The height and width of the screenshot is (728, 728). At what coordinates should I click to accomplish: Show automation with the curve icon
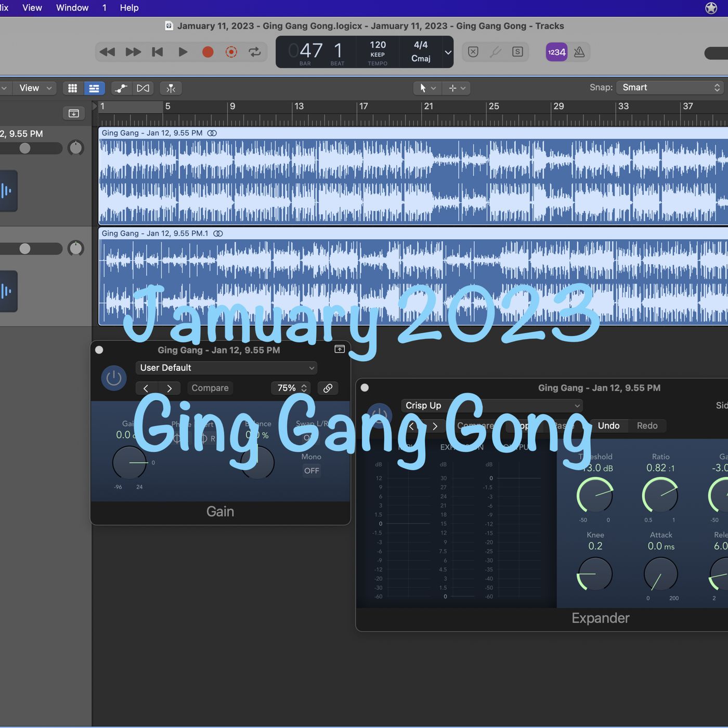tap(121, 88)
